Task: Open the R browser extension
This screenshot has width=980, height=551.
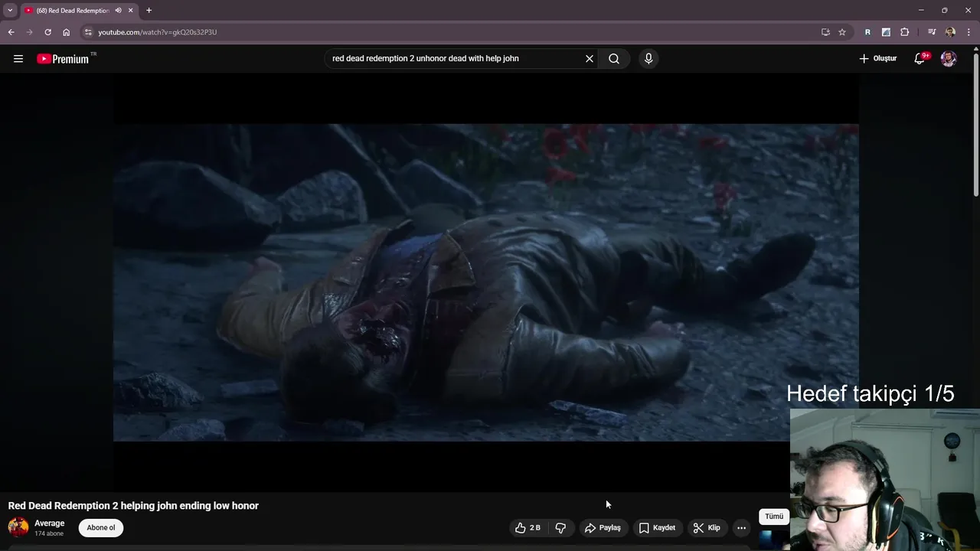Action: pyautogui.click(x=867, y=32)
